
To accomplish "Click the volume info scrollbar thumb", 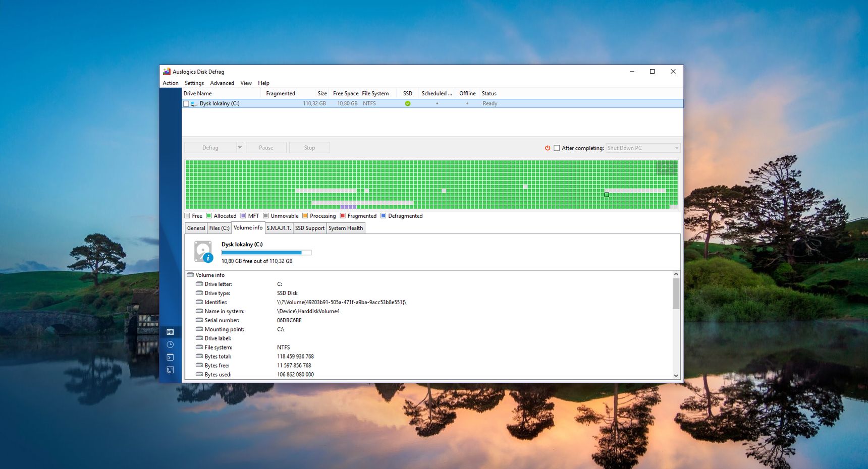I will click(676, 294).
